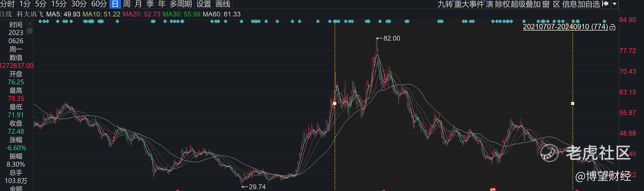Open data panel gear settings icon

(x=30, y=31)
